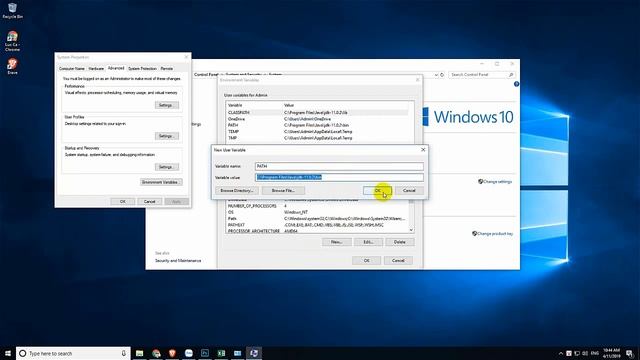Select the Path system variable row
Screen dimensions: 640x360
[x=317, y=219]
